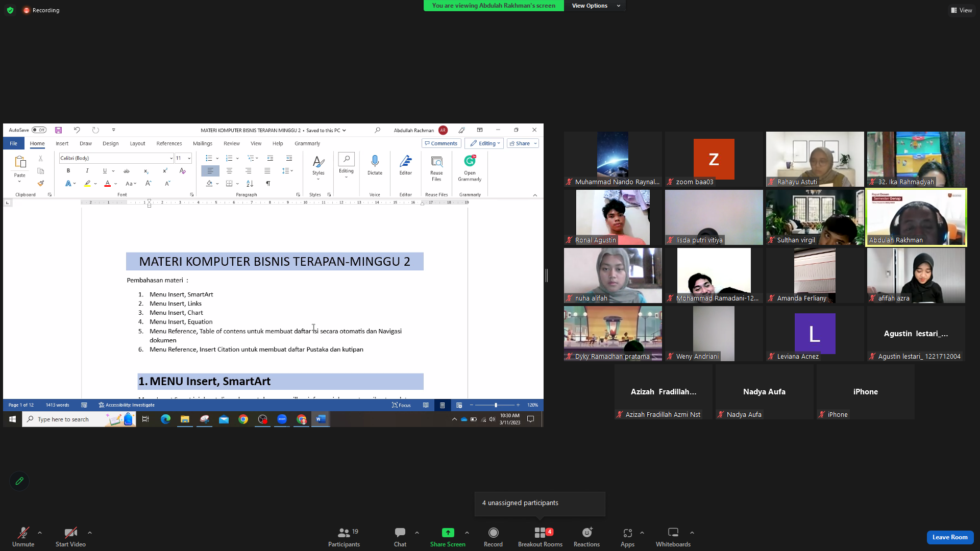Screen dimensions: 980x551
Task: Click Accessibility: Investigate in status bar
Action: (x=127, y=405)
